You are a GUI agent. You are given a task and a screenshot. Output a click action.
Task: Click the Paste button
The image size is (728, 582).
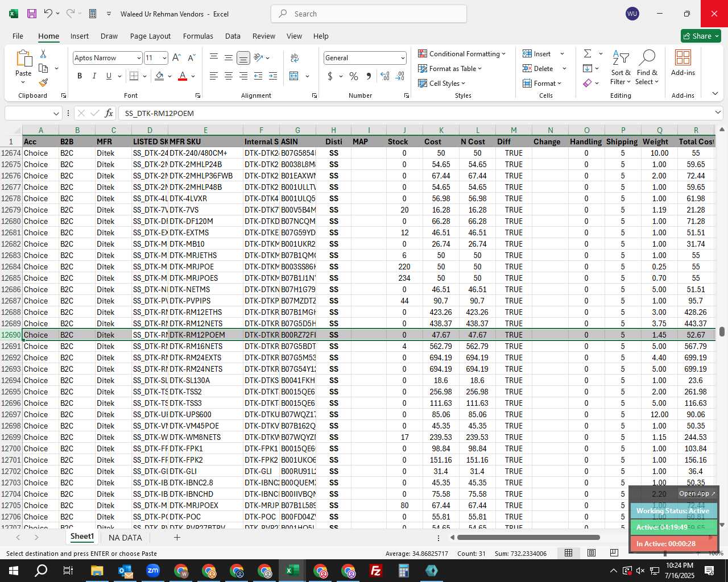click(23, 67)
